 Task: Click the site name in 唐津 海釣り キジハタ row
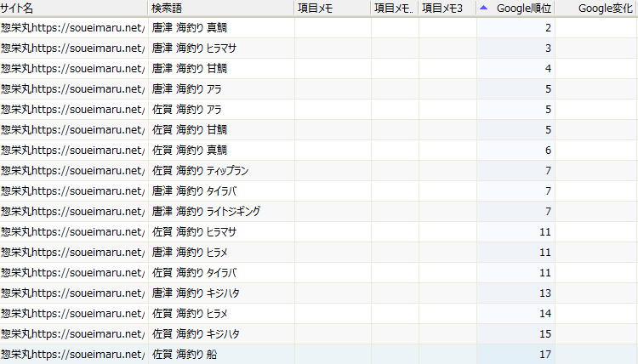click(x=73, y=293)
